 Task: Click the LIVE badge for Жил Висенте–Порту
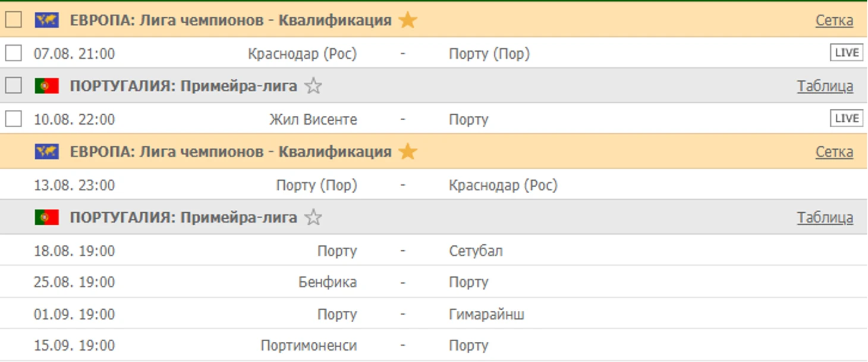(846, 119)
